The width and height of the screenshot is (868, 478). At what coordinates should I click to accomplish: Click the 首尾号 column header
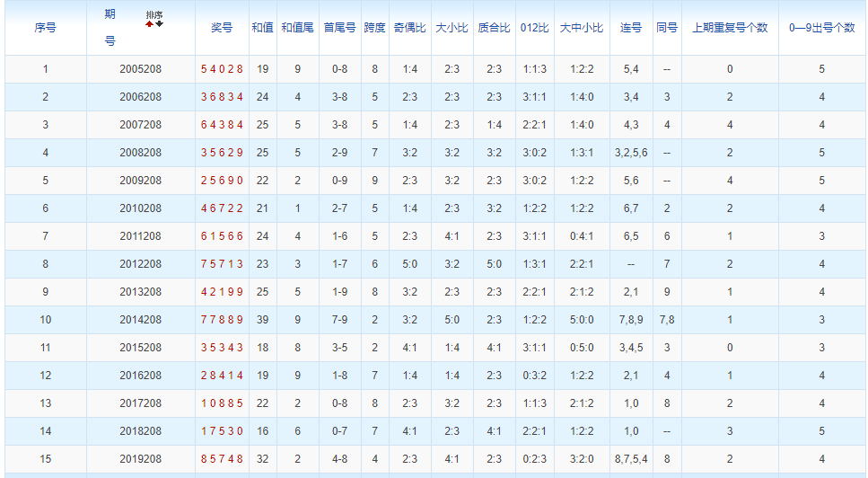tap(340, 28)
